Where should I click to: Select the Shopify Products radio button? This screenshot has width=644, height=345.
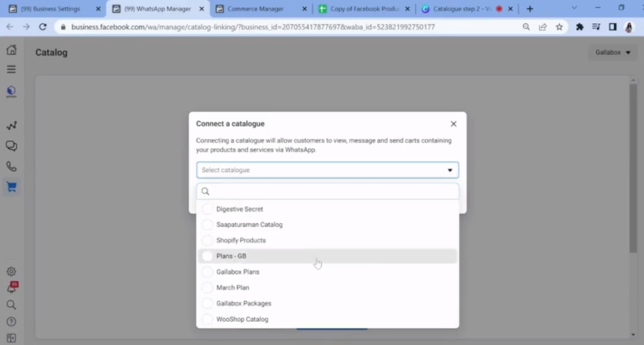[207, 240]
